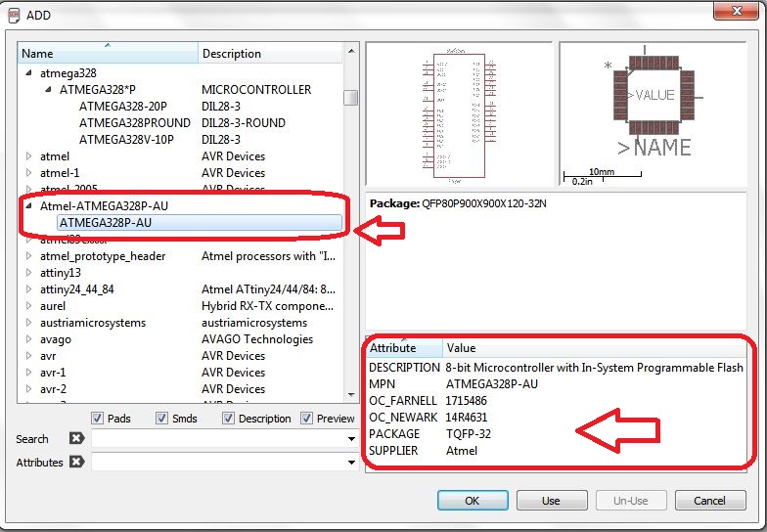The height and width of the screenshot is (532, 767).
Task: Click the TQFP package footprint preview
Action: click(x=654, y=114)
